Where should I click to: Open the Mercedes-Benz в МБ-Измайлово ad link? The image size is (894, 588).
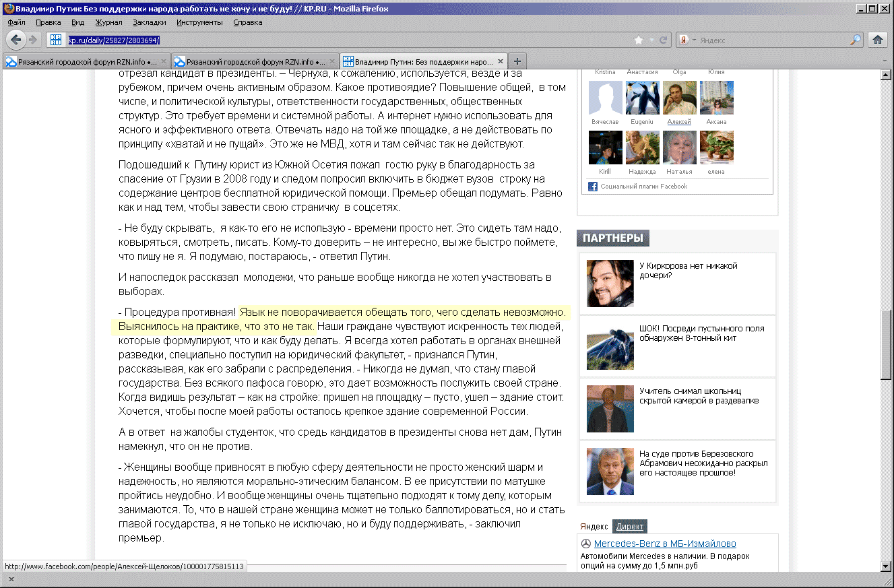tap(665, 544)
